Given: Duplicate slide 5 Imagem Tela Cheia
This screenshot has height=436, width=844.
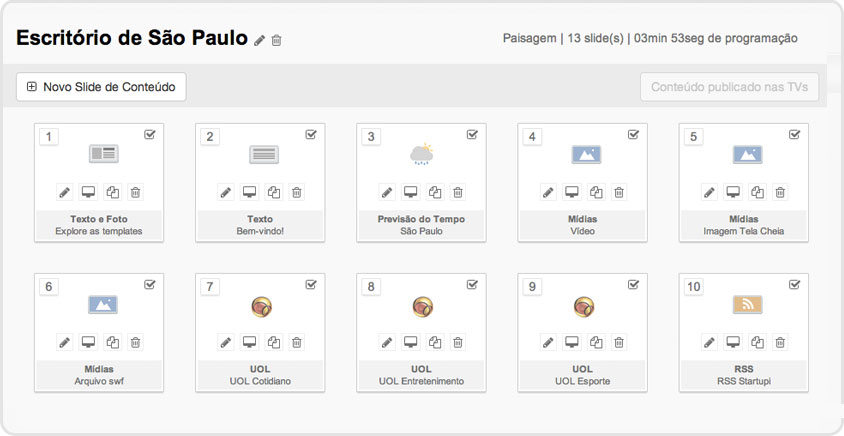Looking at the screenshot, I should coord(757,192).
